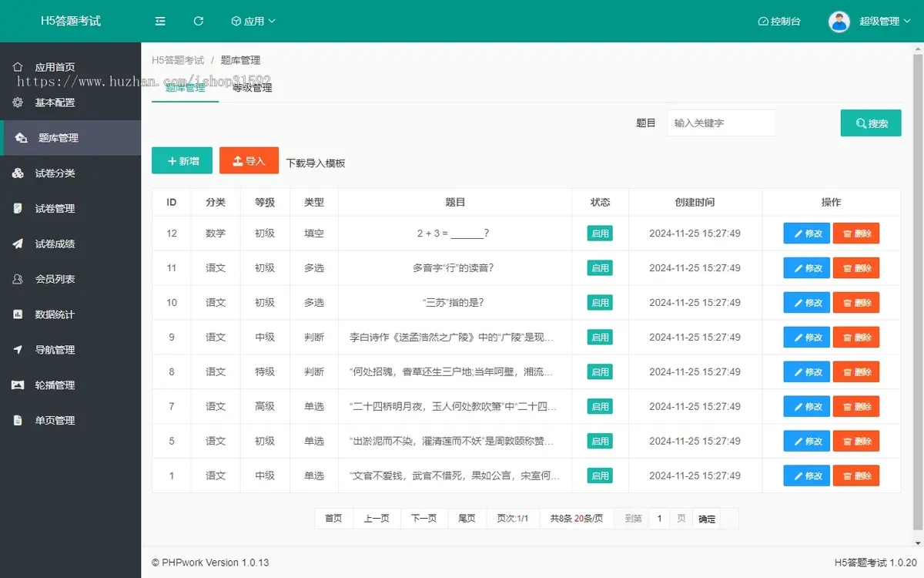Click 删除 for question ID 1
This screenshot has height=578, width=924.
[x=856, y=476]
